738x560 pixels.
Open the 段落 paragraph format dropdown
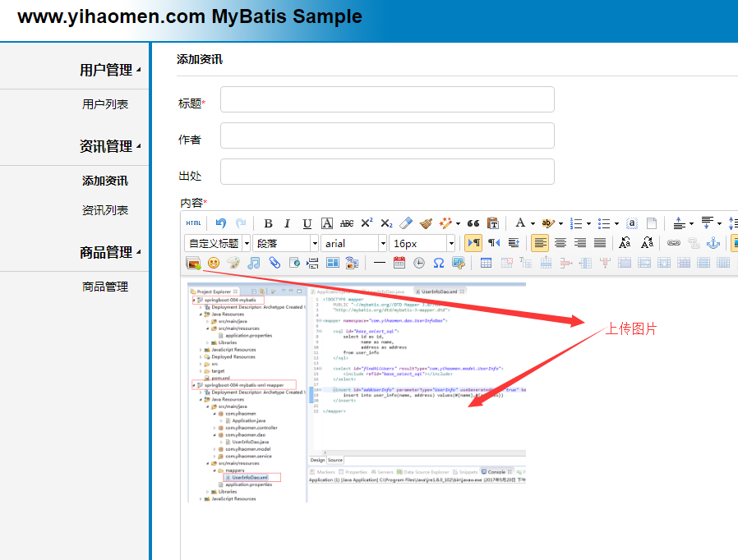click(x=286, y=244)
